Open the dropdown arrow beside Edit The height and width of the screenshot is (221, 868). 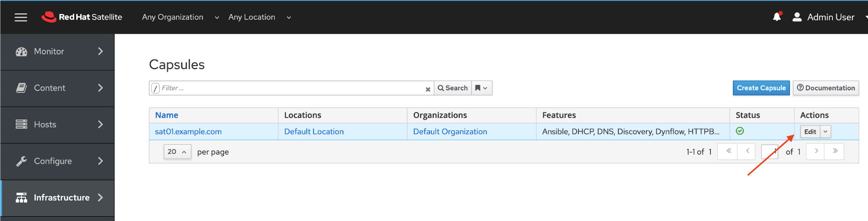coord(825,132)
